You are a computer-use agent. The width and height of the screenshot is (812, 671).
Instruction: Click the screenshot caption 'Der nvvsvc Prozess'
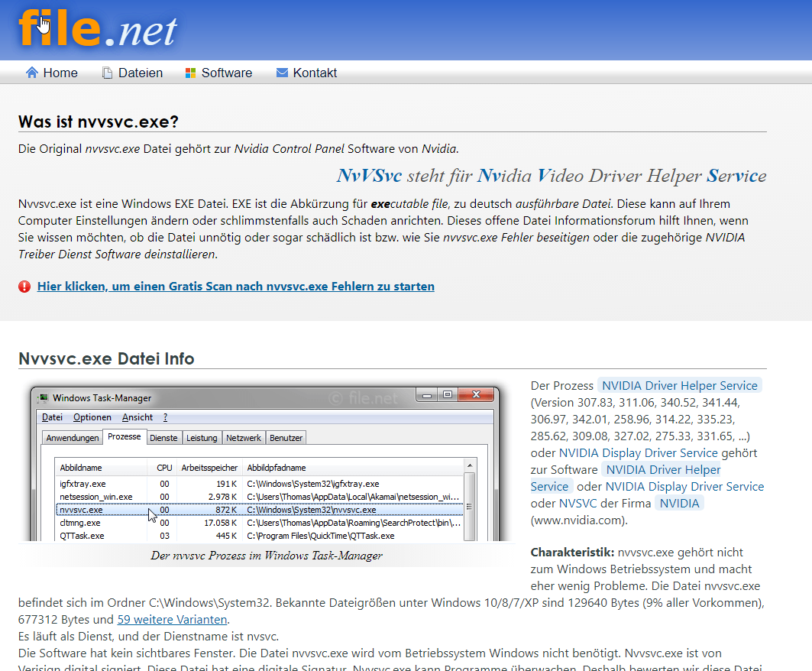(266, 556)
